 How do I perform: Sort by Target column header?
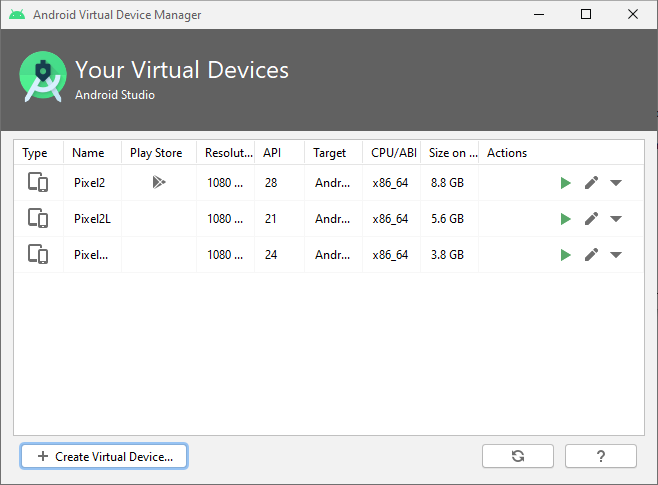coord(334,153)
